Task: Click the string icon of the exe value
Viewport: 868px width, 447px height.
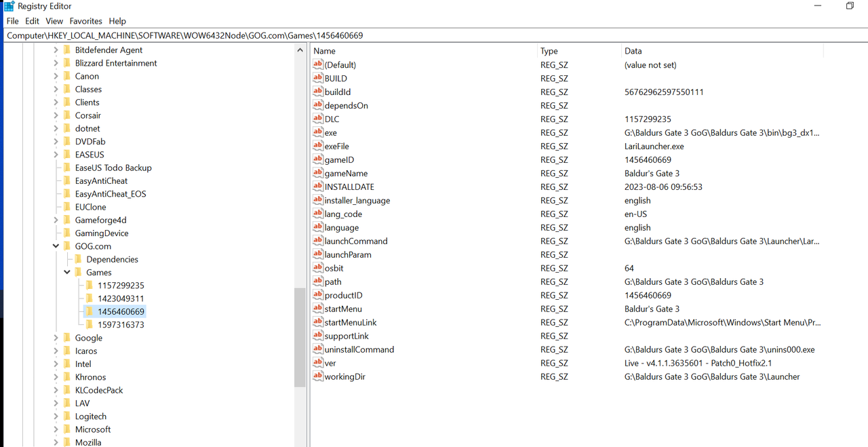Action: pyautogui.click(x=318, y=132)
